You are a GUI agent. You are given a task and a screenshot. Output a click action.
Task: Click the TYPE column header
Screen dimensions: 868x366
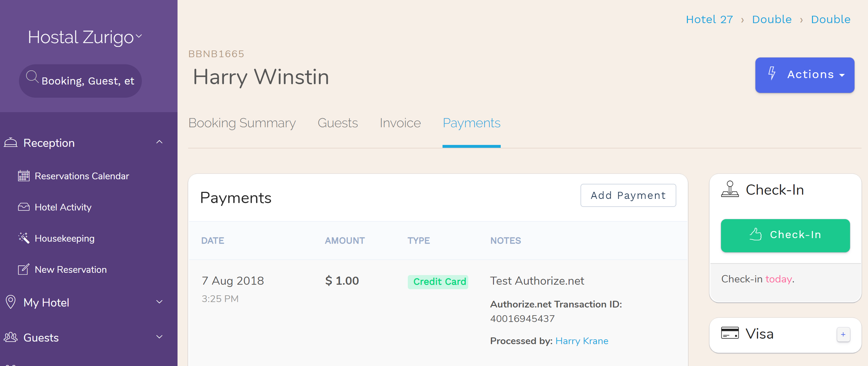coord(418,240)
